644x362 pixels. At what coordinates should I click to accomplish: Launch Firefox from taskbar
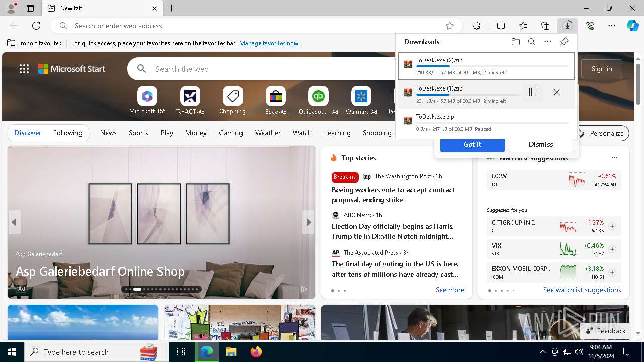click(x=256, y=352)
